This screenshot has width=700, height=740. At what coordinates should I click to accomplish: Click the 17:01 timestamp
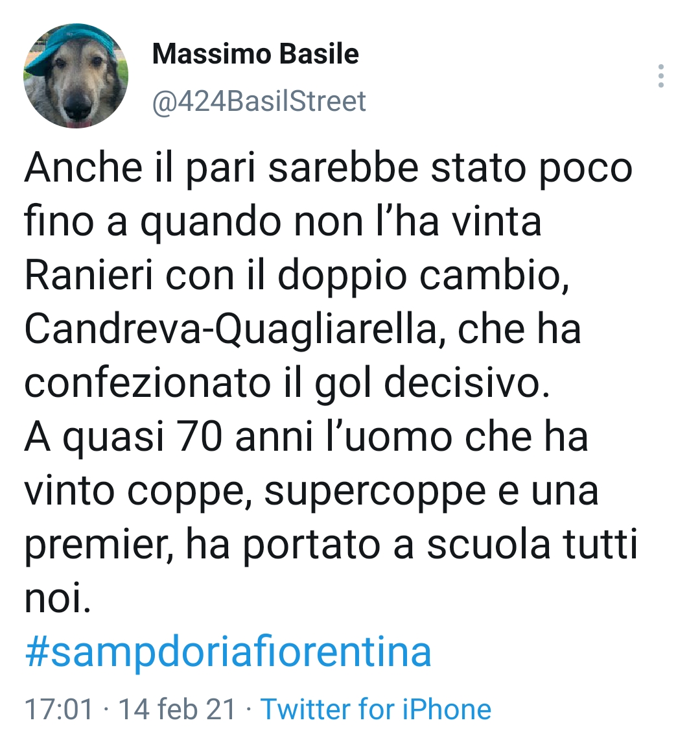59,708
